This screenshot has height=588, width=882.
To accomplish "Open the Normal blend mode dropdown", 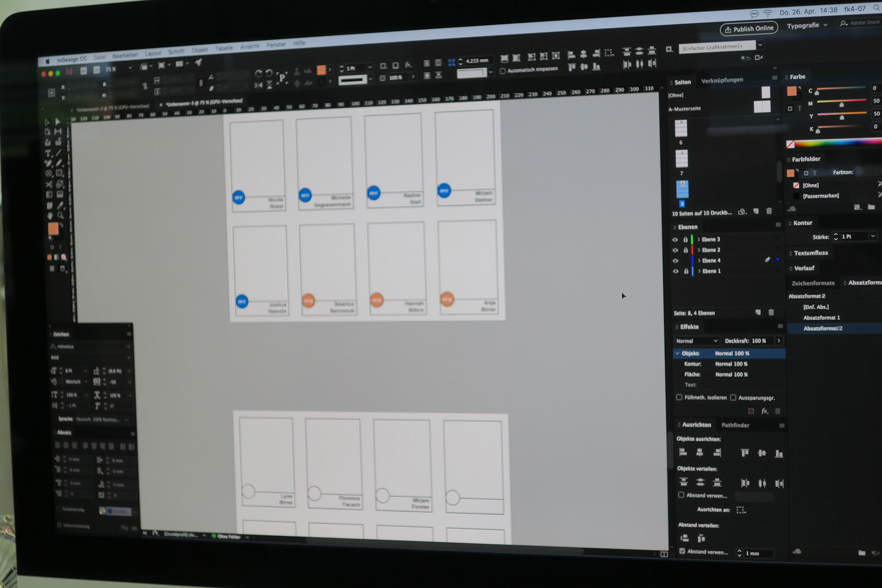I will pos(696,341).
